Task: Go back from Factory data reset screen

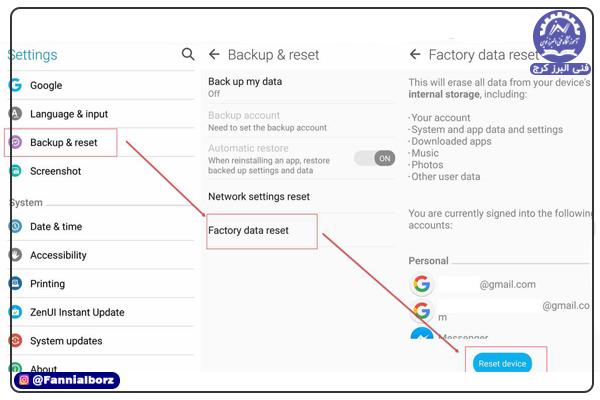Action: 415,54
